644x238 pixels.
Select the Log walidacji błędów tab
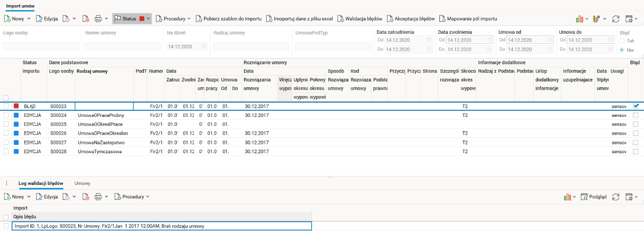click(41, 184)
